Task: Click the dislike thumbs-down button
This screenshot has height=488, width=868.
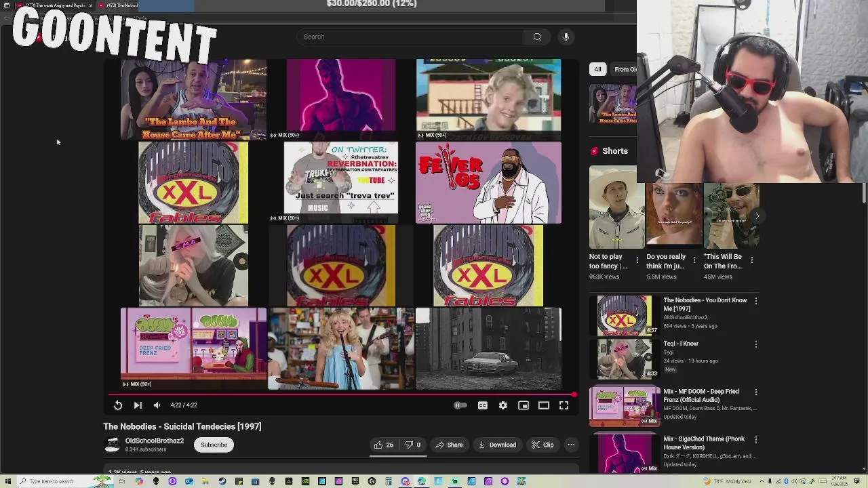Action: [412, 445]
